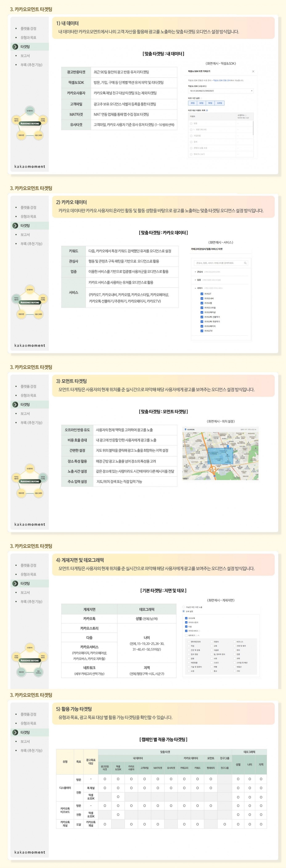Click 내 데이터 node in first slide's pentagon diagram
The height and width of the screenshot is (868, 286).
30,111
